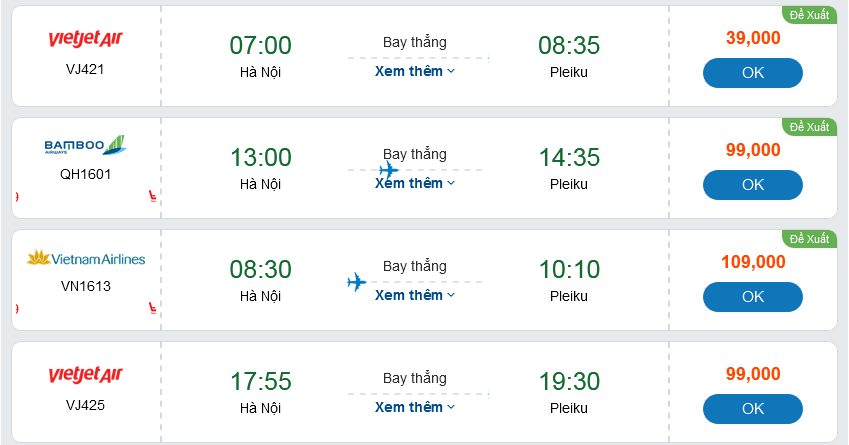
Task: Click the Vietjet Air logo for flight VJ421
Action: 85,40
